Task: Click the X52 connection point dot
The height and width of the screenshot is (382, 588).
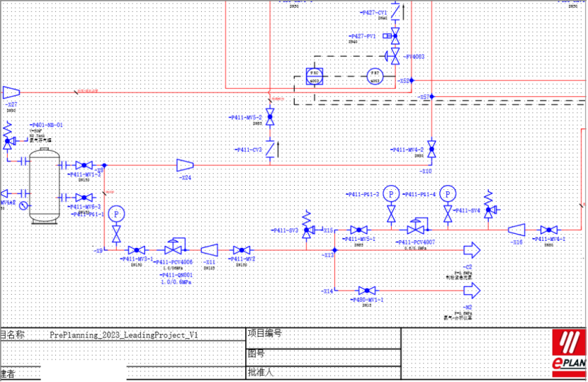Action: (x=412, y=80)
